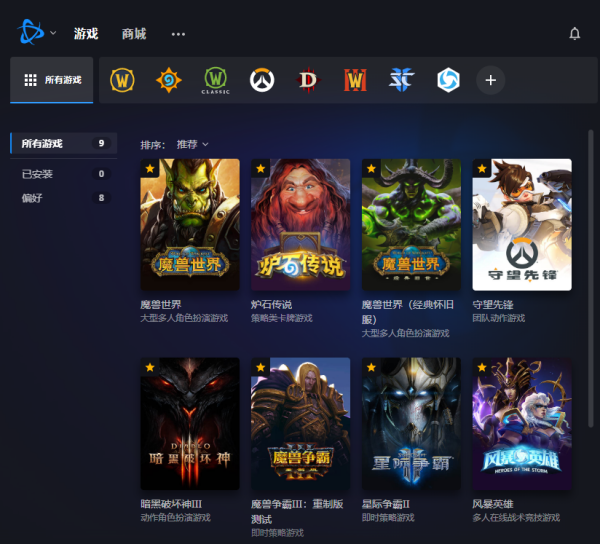Image resolution: width=600 pixels, height=544 pixels.
Task: Click the 魔兽世界 title link
Action: tap(161, 305)
